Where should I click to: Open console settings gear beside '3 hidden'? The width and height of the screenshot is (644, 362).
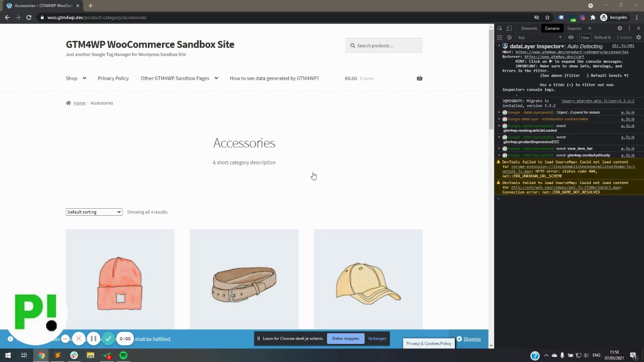pos(638,37)
